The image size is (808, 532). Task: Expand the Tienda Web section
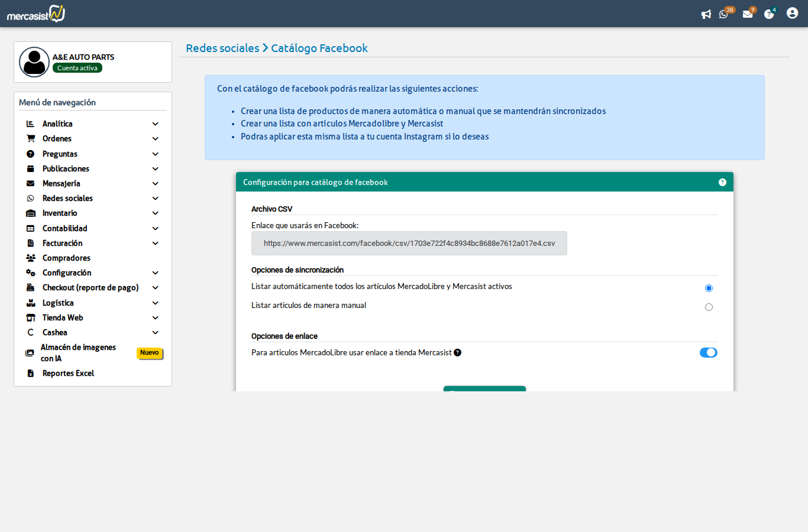coord(62,317)
